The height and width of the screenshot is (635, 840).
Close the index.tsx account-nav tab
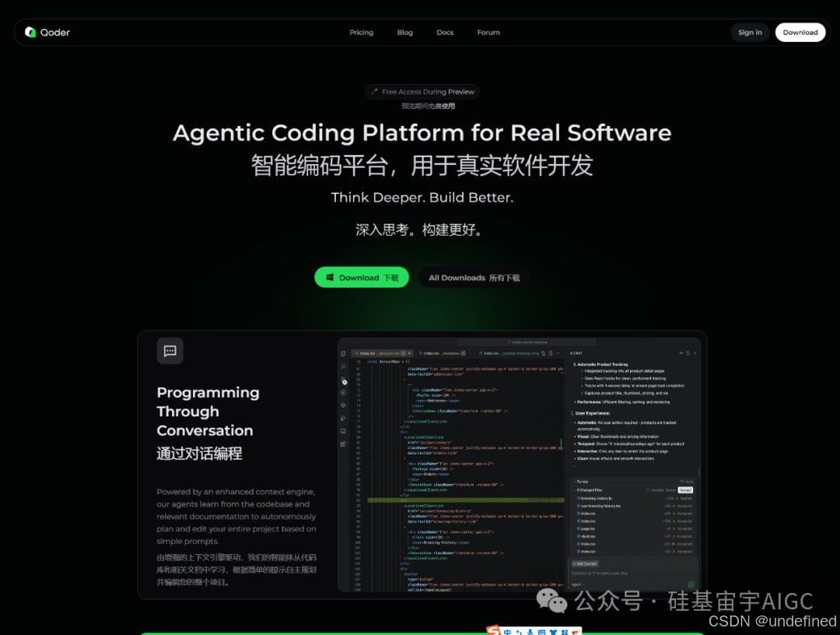[x=410, y=353]
